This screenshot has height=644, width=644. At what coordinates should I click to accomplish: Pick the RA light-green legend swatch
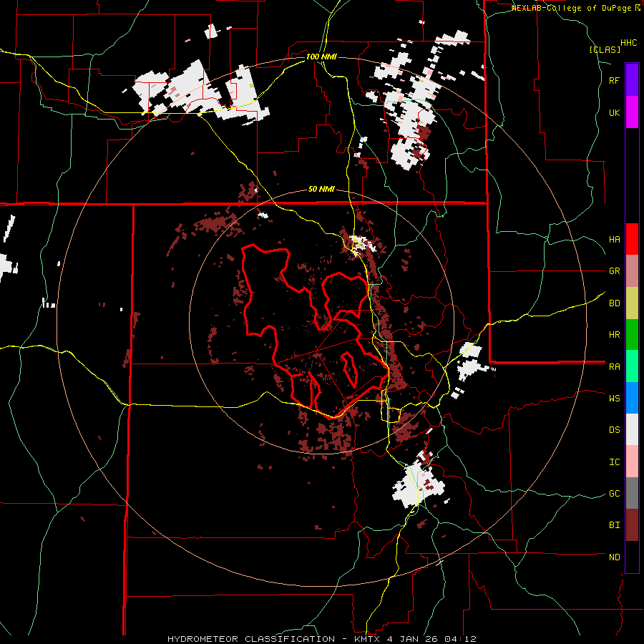point(632,366)
